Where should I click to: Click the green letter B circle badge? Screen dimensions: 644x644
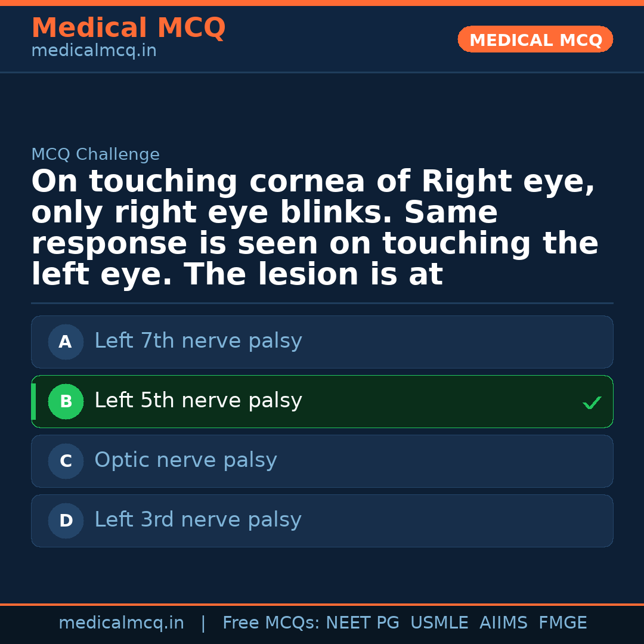pos(66,401)
